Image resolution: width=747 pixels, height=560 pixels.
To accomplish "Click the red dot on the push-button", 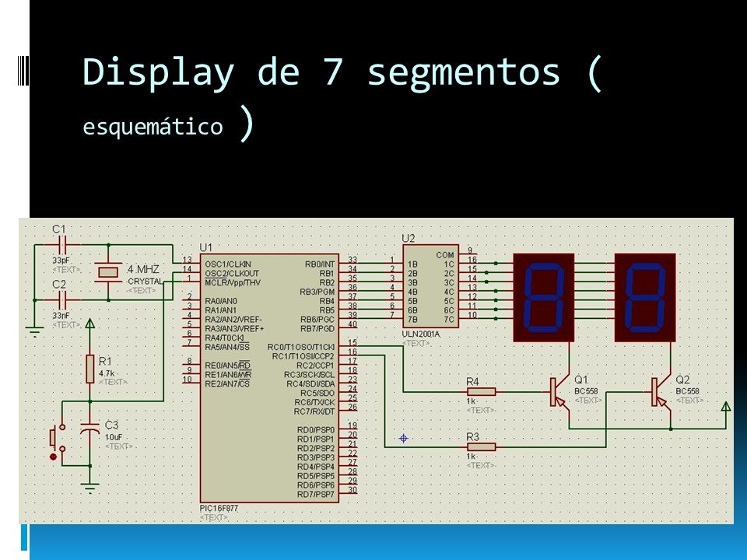I will [54, 457].
